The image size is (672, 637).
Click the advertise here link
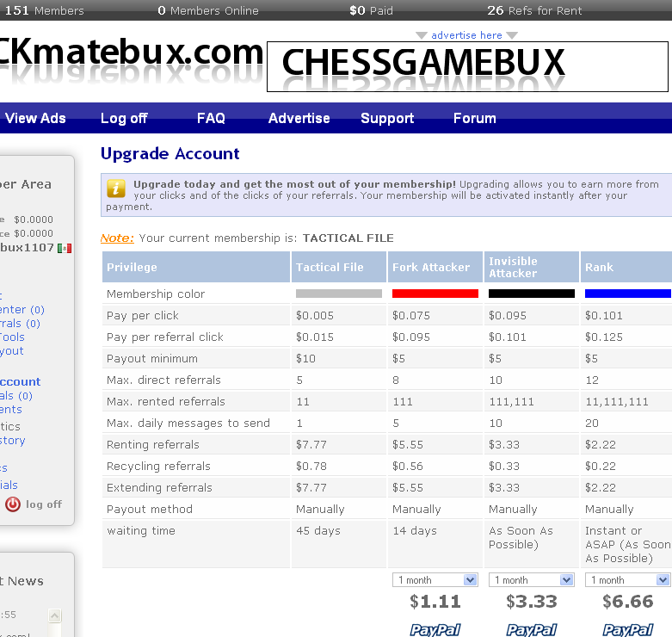(466, 35)
